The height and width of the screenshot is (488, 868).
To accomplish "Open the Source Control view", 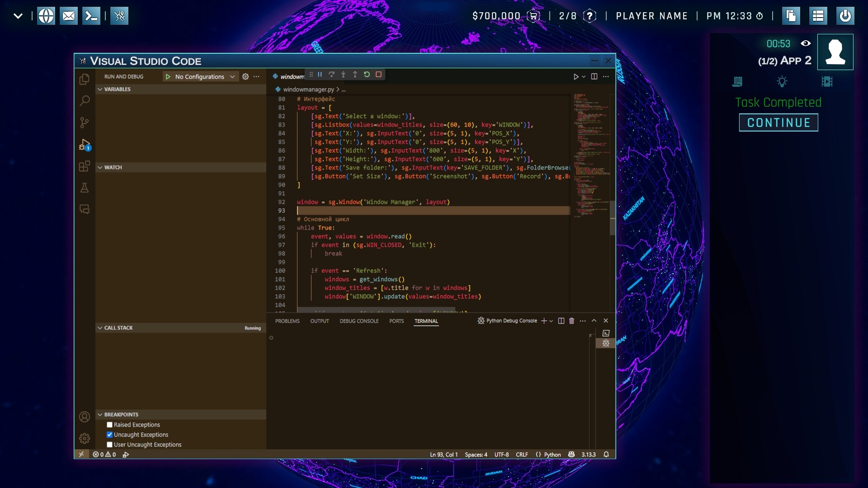I will [85, 122].
